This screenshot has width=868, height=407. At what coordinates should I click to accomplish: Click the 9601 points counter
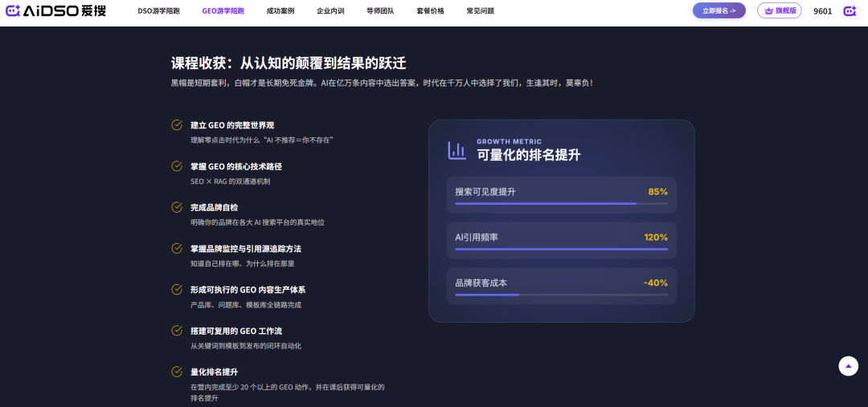(822, 11)
